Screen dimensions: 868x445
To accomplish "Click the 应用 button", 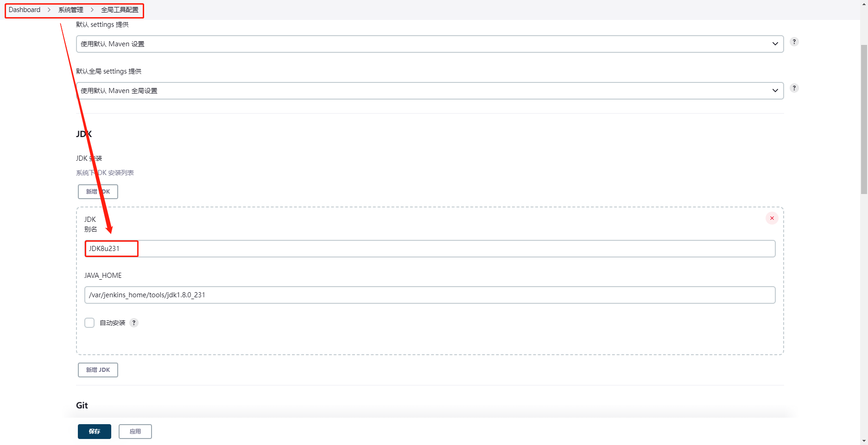I will (135, 432).
